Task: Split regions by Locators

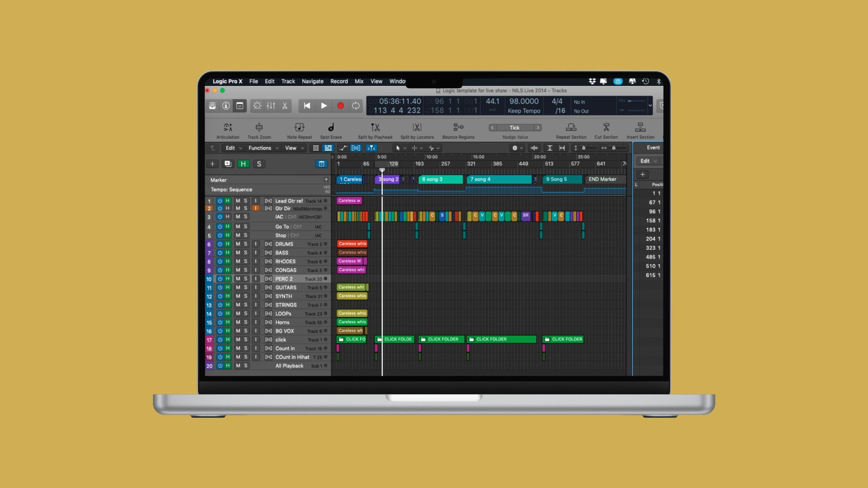Action: click(417, 128)
